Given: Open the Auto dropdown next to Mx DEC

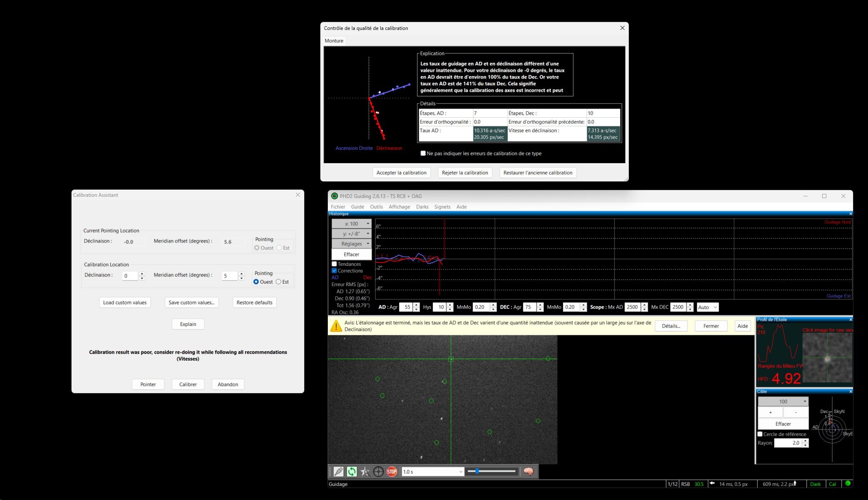Looking at the screenshot, I should [x=707, y=307].
